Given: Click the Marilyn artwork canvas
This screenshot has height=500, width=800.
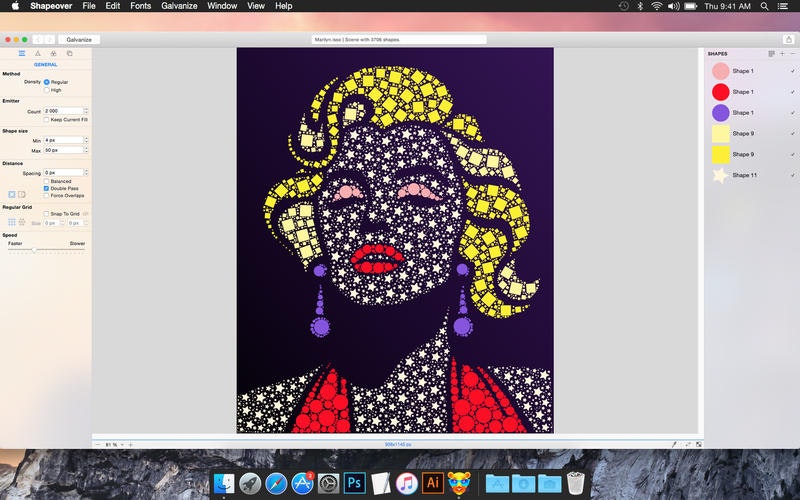Looking at the screenshot, I should pos(395,240).
